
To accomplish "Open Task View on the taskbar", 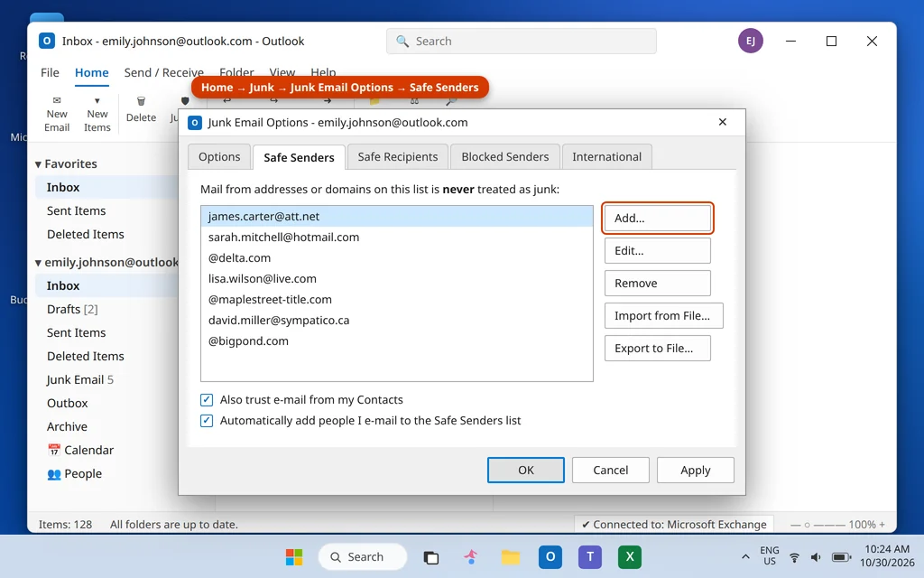I will [431, 557].
